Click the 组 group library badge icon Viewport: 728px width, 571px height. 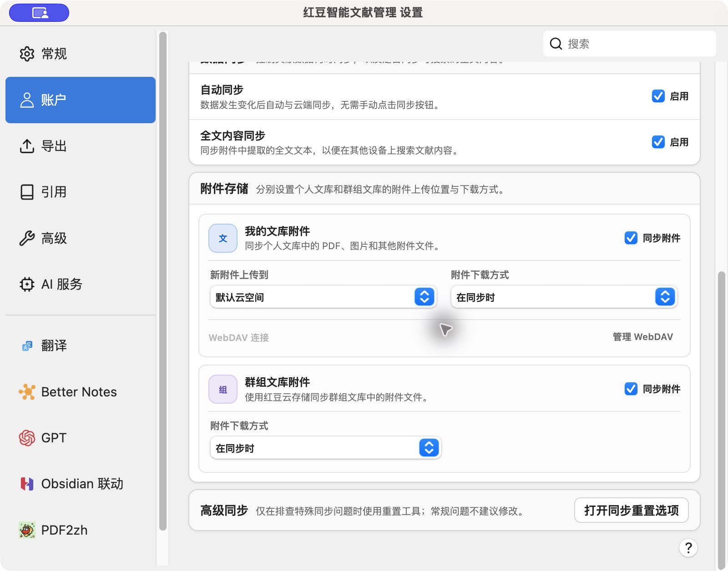[223, 389]
